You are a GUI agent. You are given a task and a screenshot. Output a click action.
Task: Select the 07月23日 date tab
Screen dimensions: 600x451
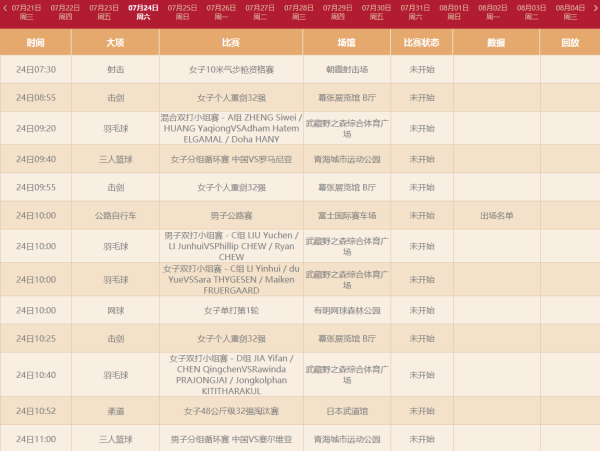104,12
